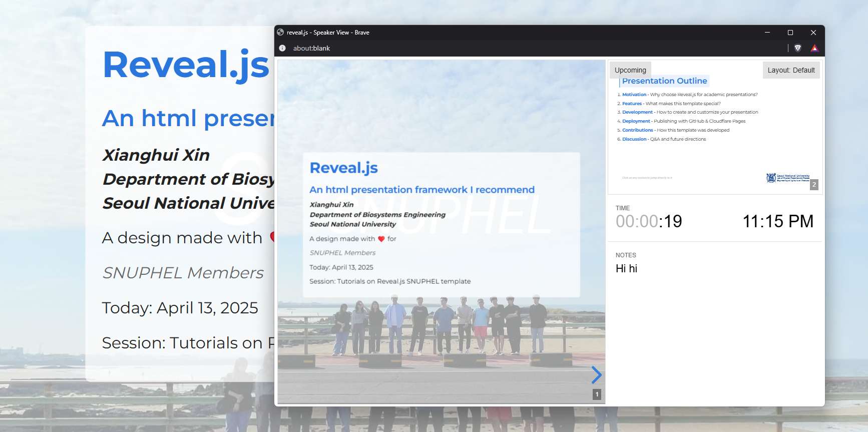Click slide number 1 badge in current slide
The image size is (868, 432).
[x=597, y=394]
